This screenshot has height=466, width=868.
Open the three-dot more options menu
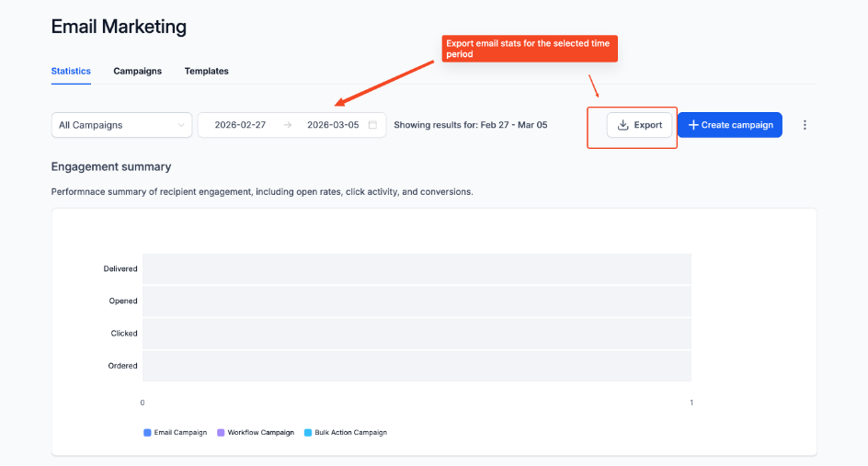click(805, 125)
